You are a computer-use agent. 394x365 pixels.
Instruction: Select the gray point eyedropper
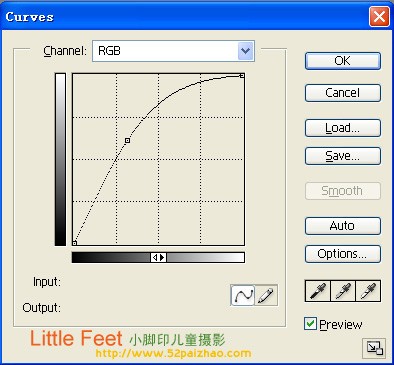tap(343, 291)
